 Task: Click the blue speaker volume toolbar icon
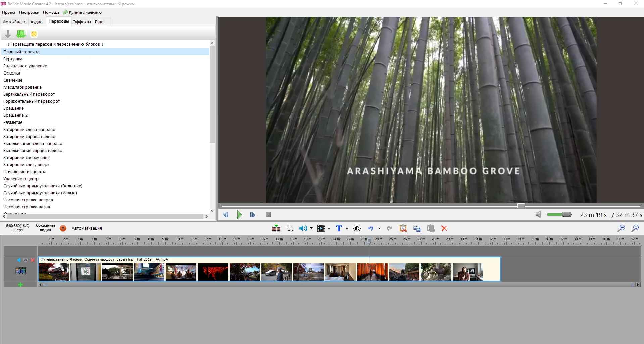tap(303, 228)
